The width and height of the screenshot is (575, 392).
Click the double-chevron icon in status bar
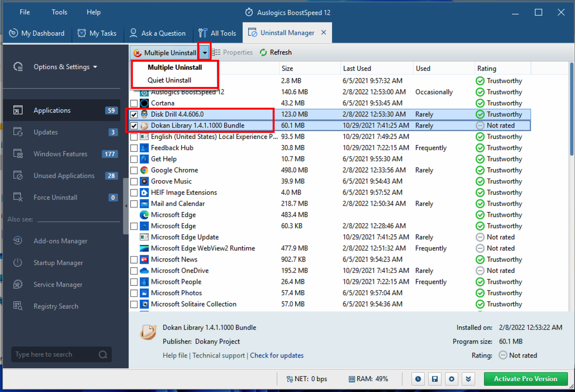468,379
